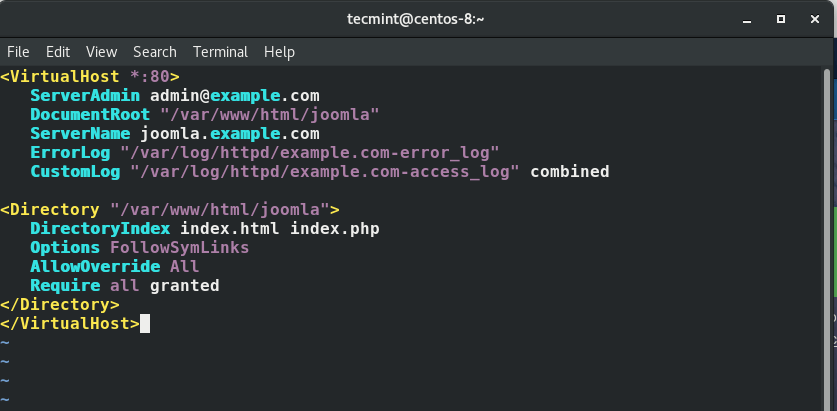
Task: Click the tecmint@centos-8 title bar
Action: (418, 19)
